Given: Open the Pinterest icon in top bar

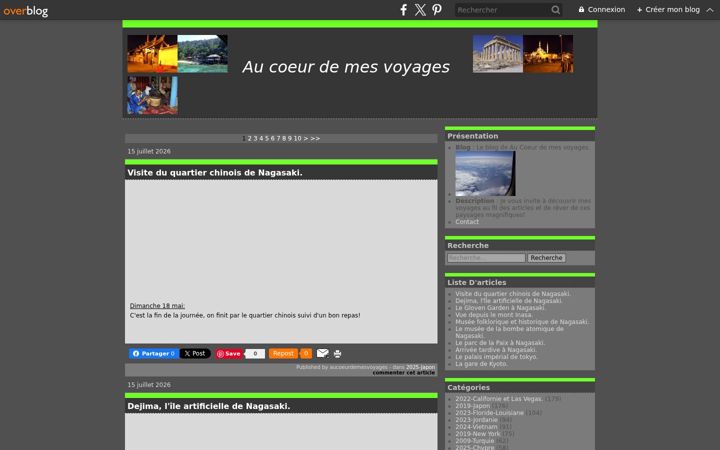Looking at the screenshot, I should pos(437,10).
